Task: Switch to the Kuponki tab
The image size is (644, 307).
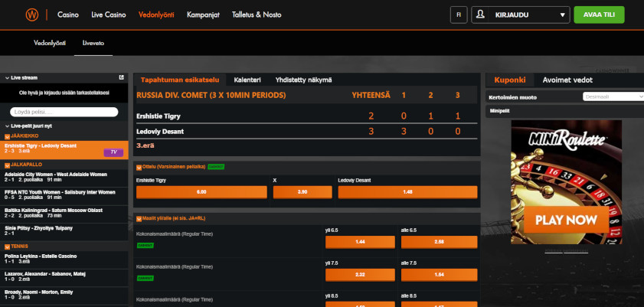Action: (510, 80)
